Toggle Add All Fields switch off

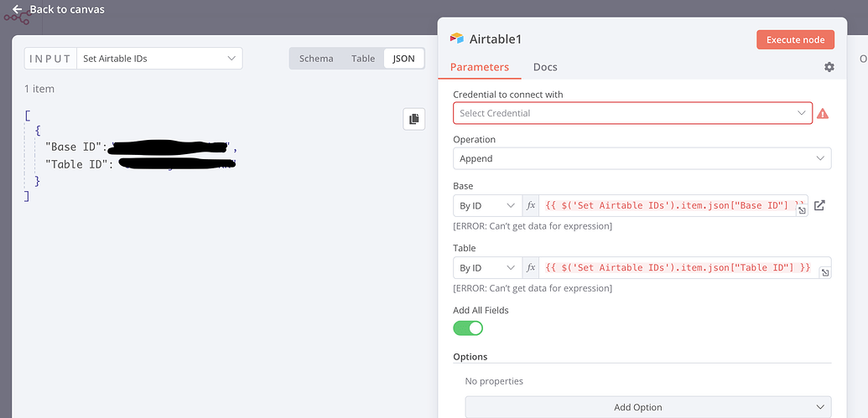[468, 328]
